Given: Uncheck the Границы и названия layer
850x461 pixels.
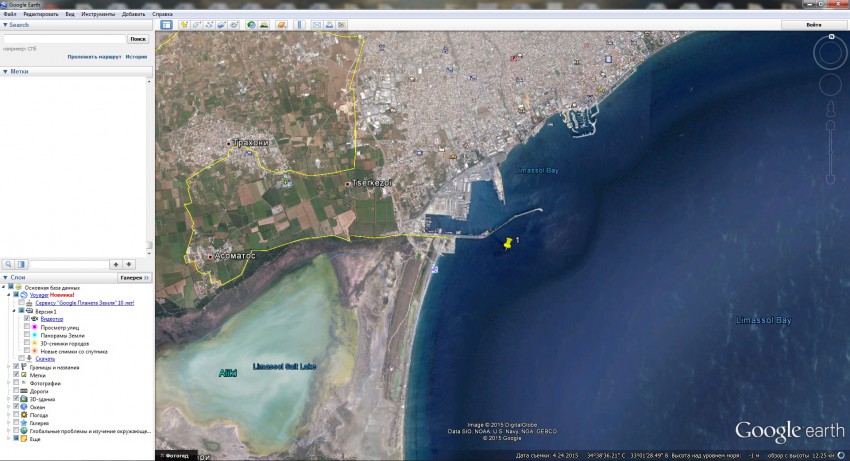Looking at the screenshot, I should pyautogui.click(x=16, y=367).
